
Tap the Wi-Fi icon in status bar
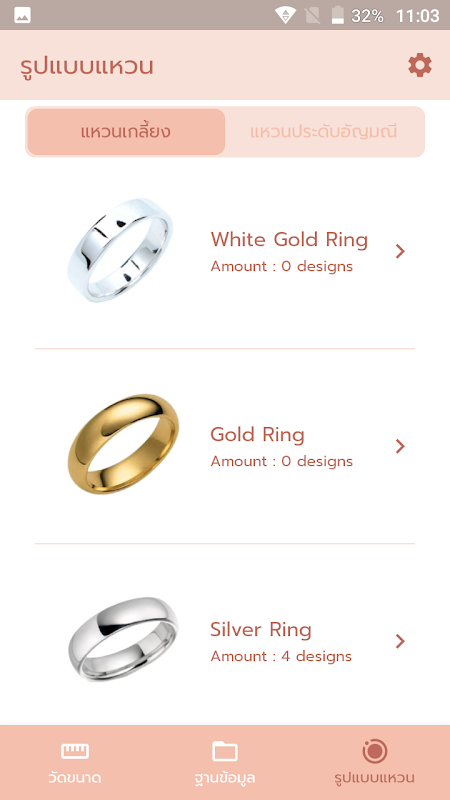pos(285,15)
